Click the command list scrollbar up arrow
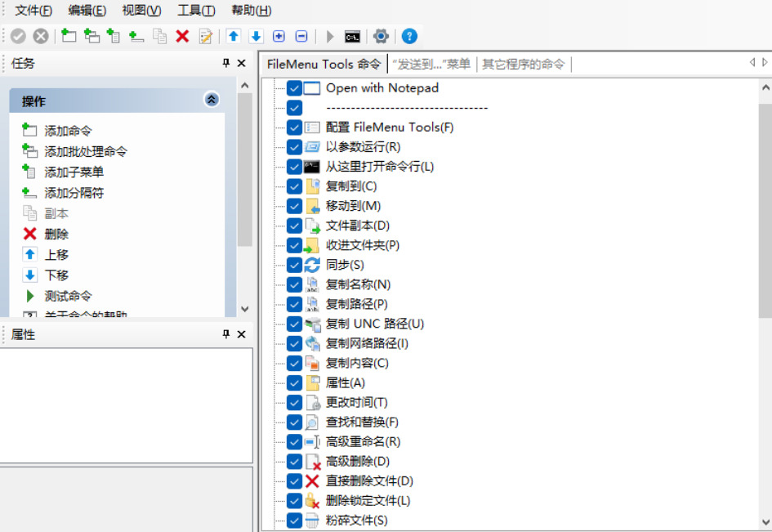Viewport: 772px width, 532px height. pyautogui.click(x=765, y=88)
